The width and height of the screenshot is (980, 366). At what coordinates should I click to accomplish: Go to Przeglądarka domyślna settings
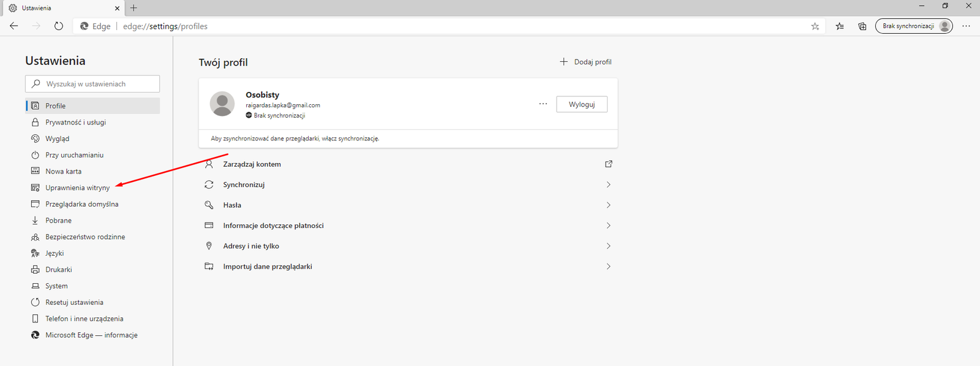coord(81,204)
